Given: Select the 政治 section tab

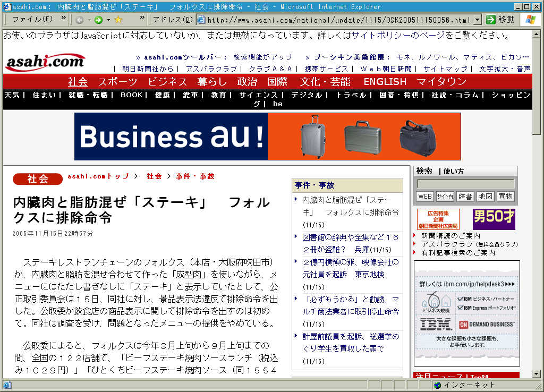Looking at the screenshot, I should click(247, 81).
